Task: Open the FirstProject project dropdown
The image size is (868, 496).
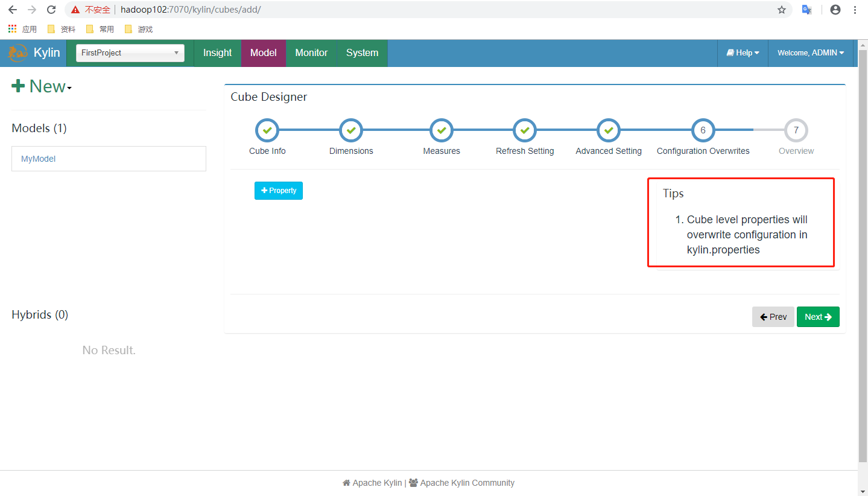Action: pos(130,53)
